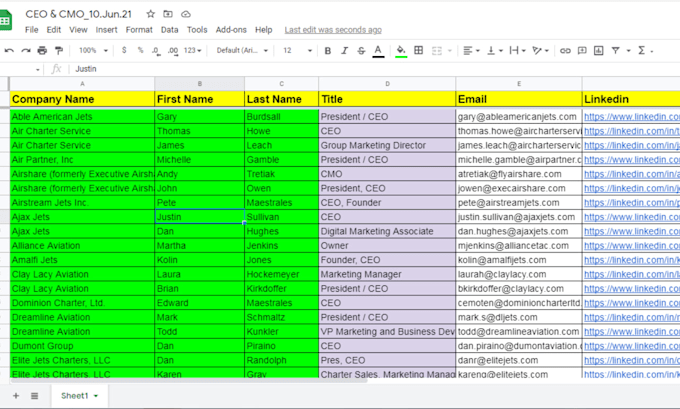680x409 pixels.
Task: Star the document
Action: coord(150,14)
